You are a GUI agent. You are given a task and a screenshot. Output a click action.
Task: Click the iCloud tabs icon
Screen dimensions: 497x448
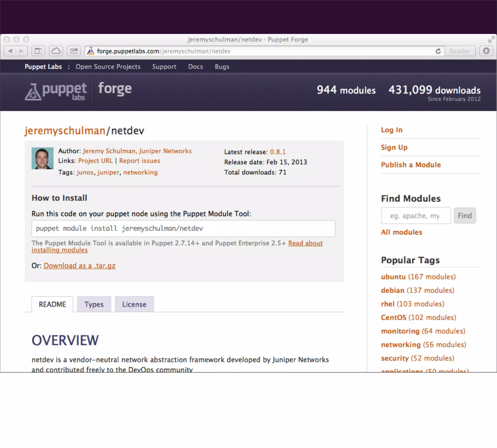[56, 51]
